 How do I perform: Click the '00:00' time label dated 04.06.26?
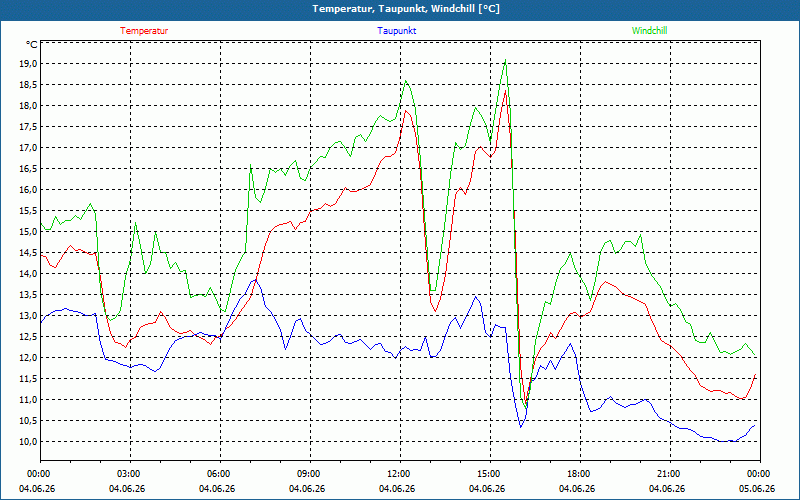coord(37,474)
